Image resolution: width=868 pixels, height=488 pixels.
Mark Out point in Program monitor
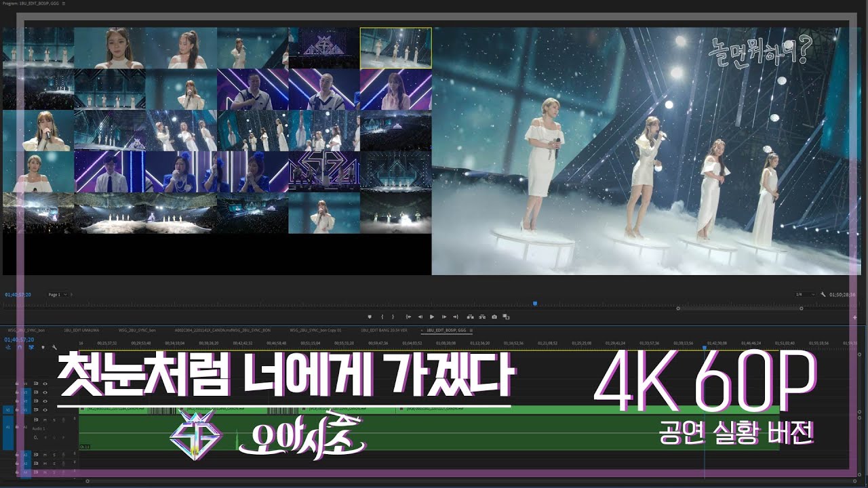[393, 317]
